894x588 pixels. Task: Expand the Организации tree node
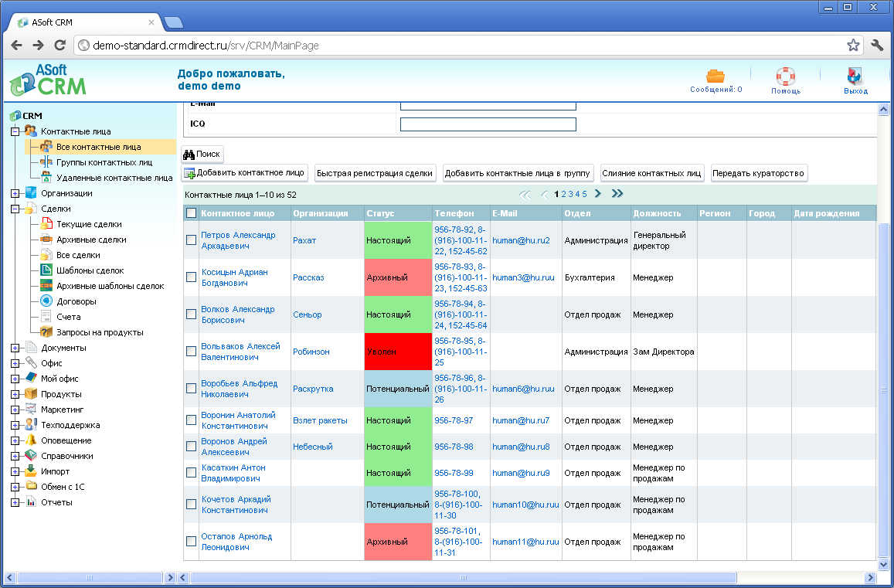tap(15, 193)
